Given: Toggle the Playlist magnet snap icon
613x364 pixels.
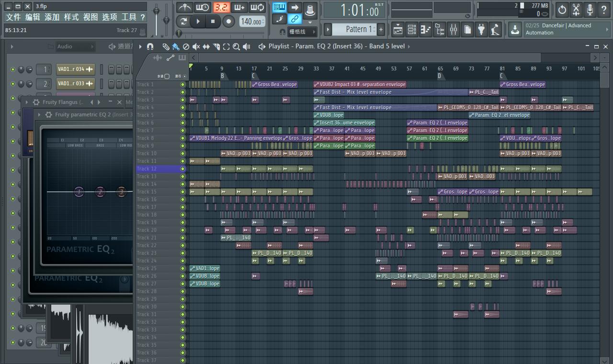Looking at the screenshot, I should pyautogui.click(x=150, y=46).
